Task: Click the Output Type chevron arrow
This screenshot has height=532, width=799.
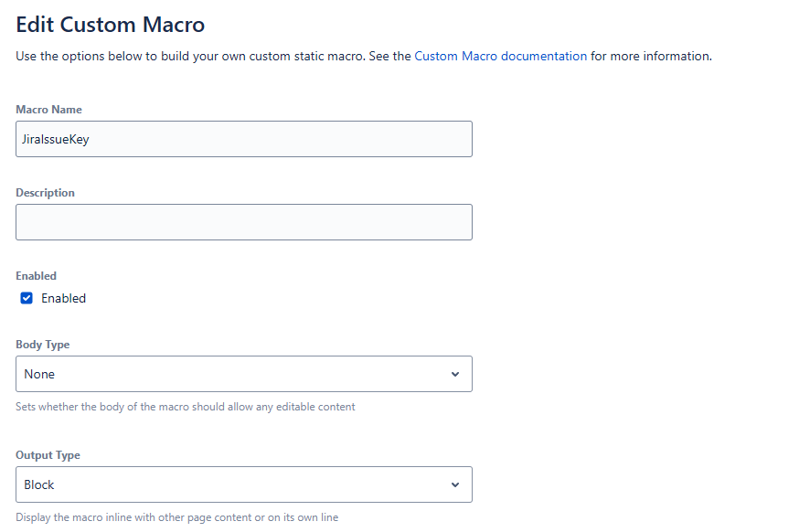Action: (455, 484)
